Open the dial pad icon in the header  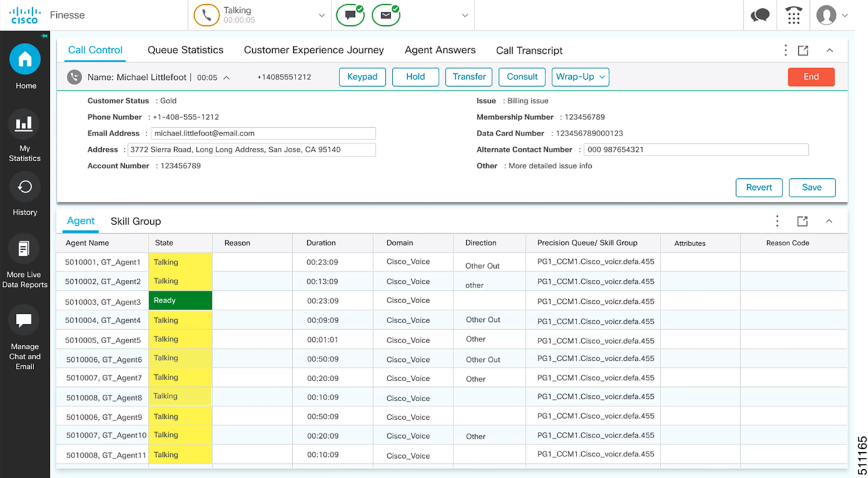pos(793,15)
